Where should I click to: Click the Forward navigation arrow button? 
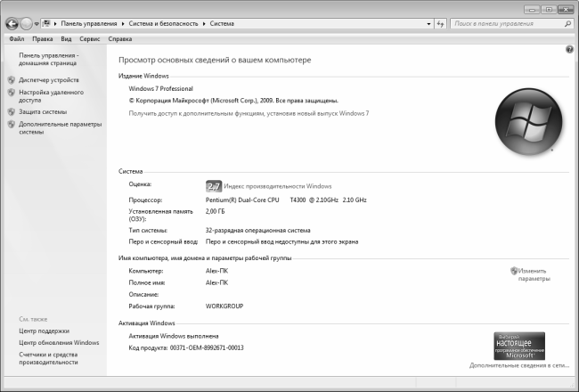pos(27,24)
